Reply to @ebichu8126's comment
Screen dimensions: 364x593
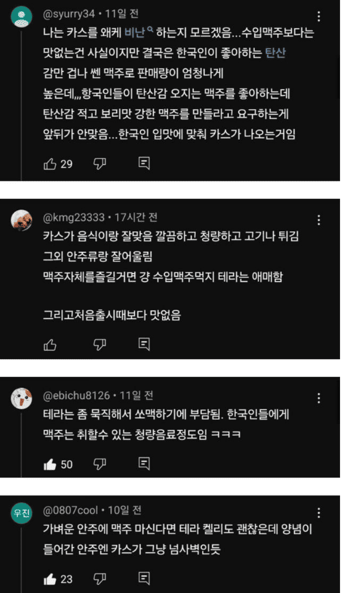pos(144,463)
